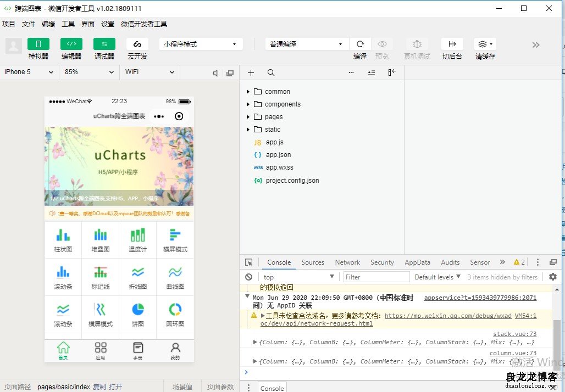
Task: Click 复制 to copy the page path
Action: point(99,387)
